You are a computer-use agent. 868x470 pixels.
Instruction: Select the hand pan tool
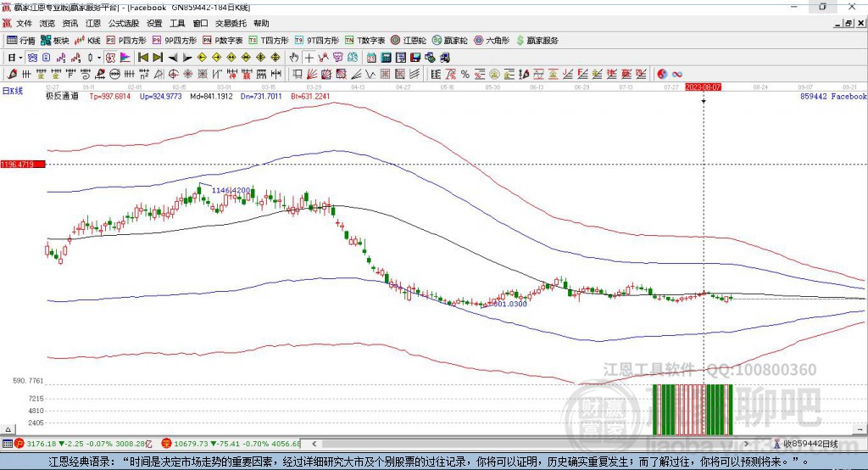click(294, 58)
